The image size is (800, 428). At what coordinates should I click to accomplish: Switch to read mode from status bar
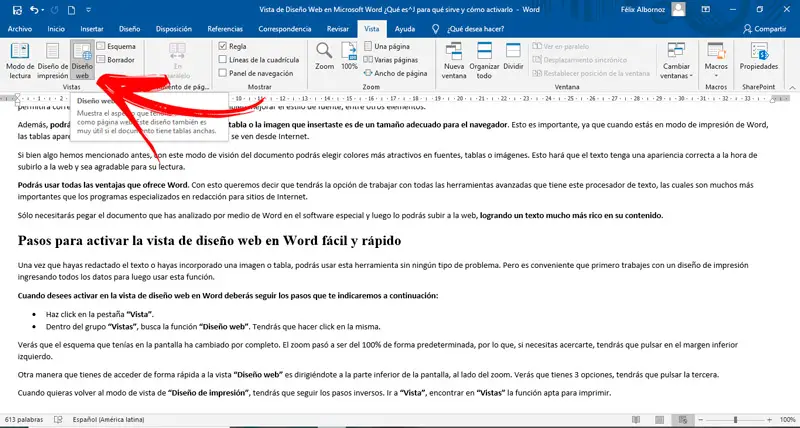(x=636, y=419)
